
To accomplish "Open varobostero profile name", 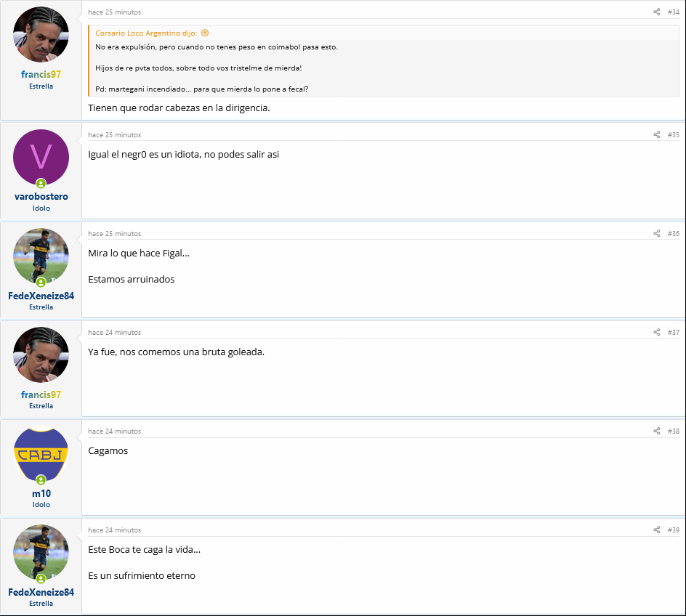I will [41, 196].
